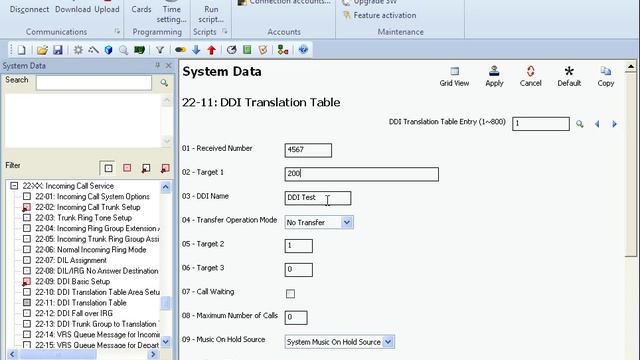Go to previous DDI table entry

597,124
